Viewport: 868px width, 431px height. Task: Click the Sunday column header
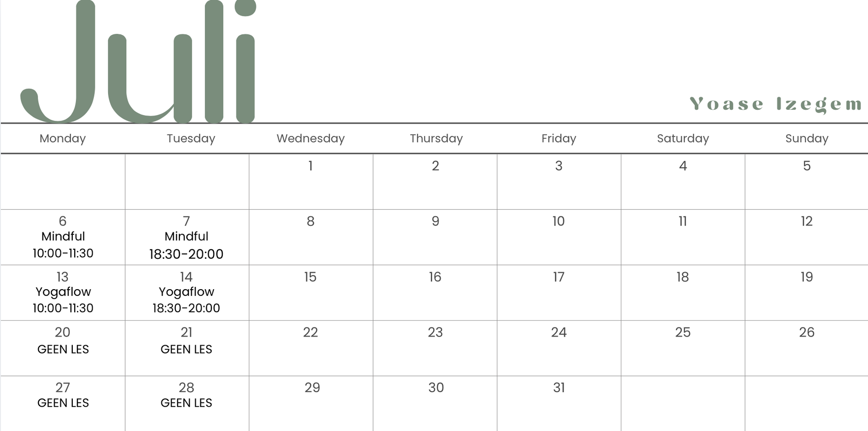(x=807, y=138)
